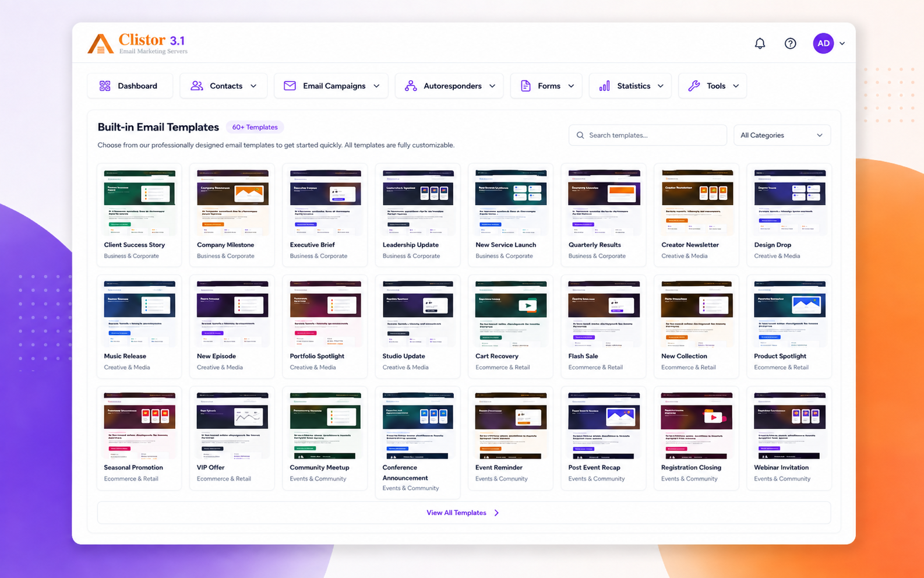Select the Product Spotlight thumbnail
This screenshot has width=924, height=578.
789,313
